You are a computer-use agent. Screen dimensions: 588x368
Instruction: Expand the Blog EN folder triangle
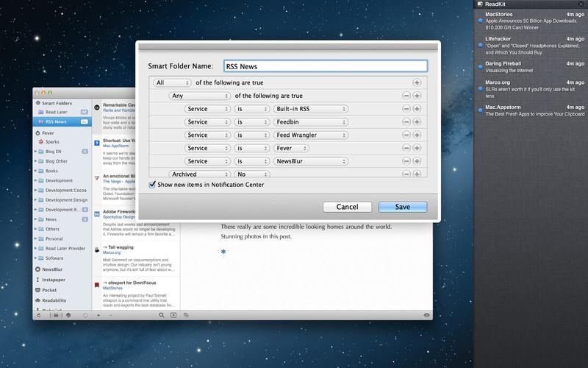click(35, 152)
